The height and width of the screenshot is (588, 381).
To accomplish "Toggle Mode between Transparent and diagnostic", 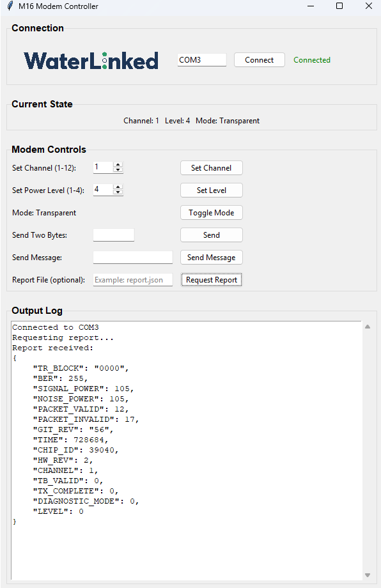I will click(212, 213).
